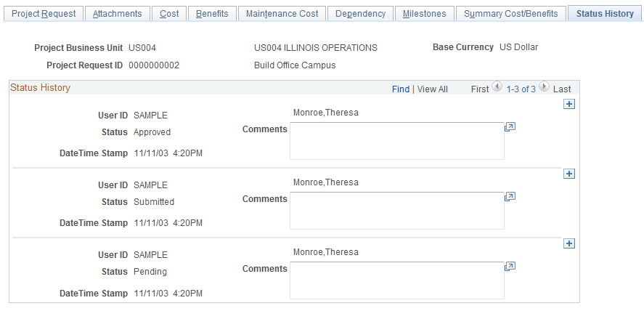The width and height of the screenshot is (644, 311).
Task: Switch to the Attachments tab
Action: pyautogui.click(x=118, y=14)
